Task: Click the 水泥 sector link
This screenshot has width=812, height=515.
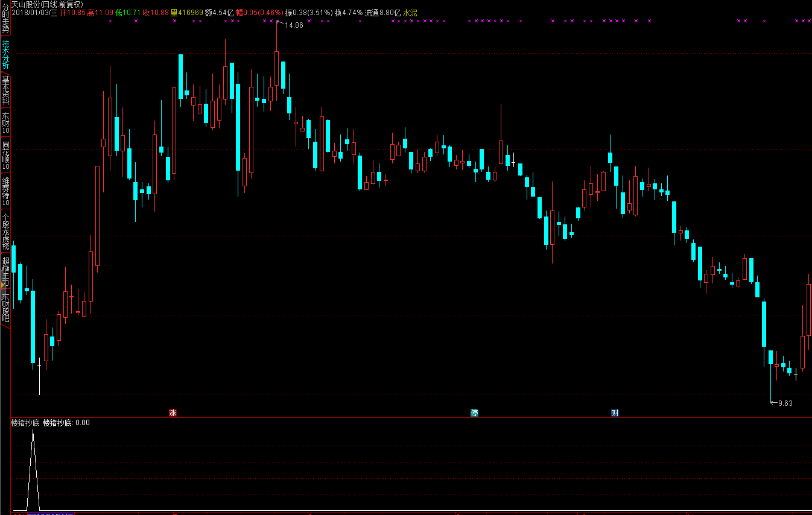Action: coord(410,12)
